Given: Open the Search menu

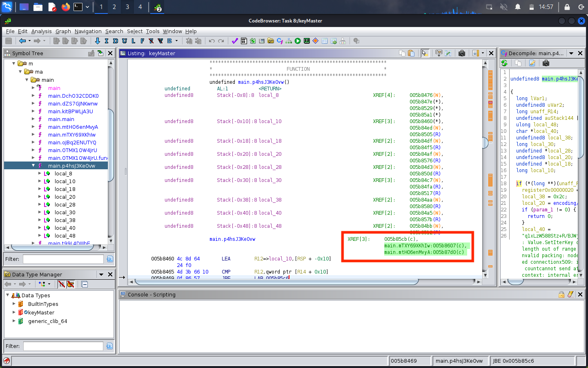Looking at the screenshot, I should coord(114,31).
